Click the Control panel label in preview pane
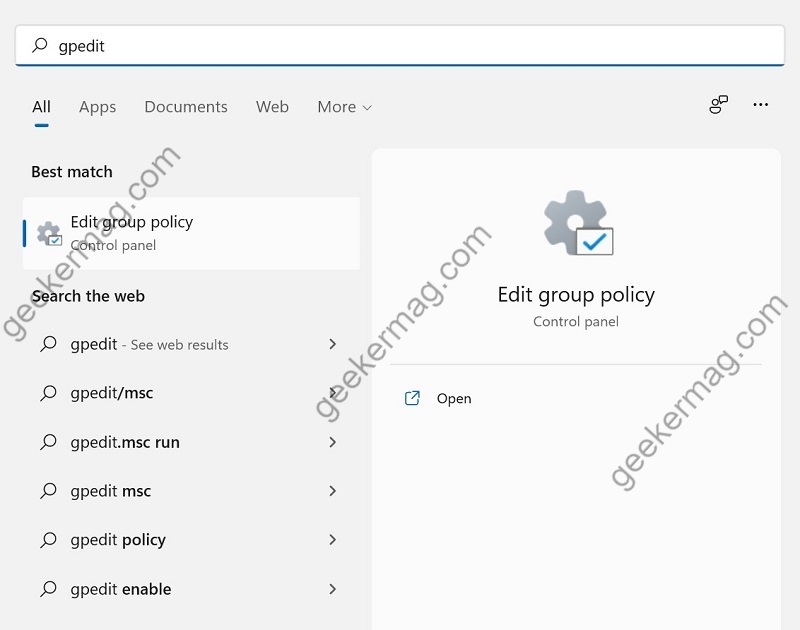800x630 pixels. [576, 321]
